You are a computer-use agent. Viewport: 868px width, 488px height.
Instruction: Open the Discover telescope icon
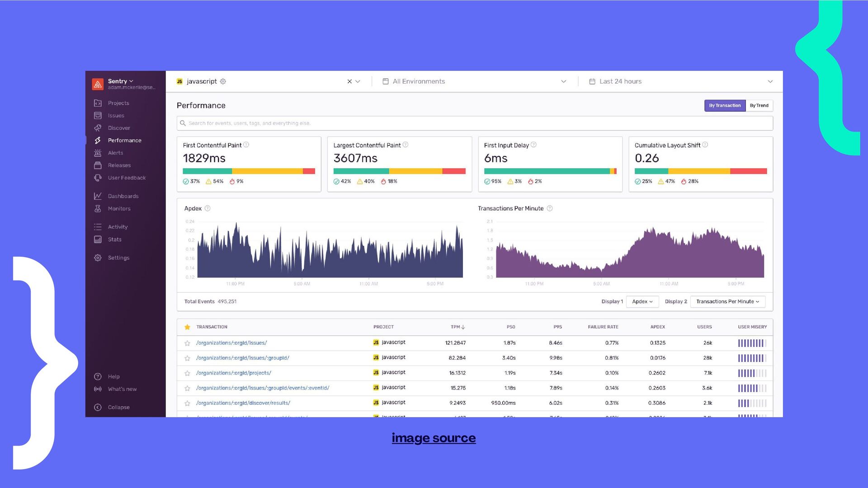98,128
